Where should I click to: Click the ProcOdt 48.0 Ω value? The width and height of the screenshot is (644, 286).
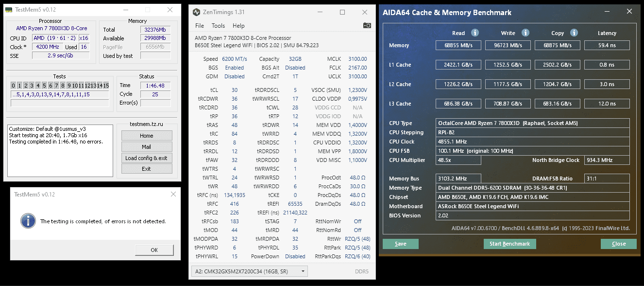[x=358, y=178]
